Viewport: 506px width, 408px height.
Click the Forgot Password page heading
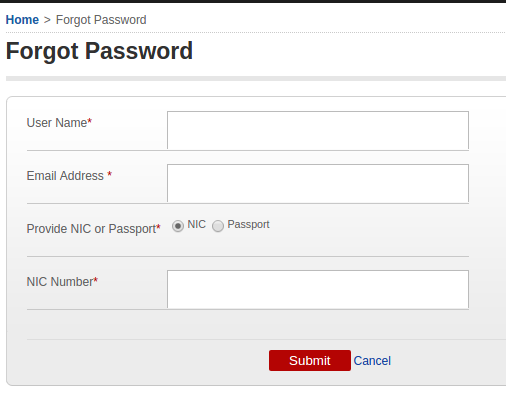pyautogui.click(x=99, y=51)
